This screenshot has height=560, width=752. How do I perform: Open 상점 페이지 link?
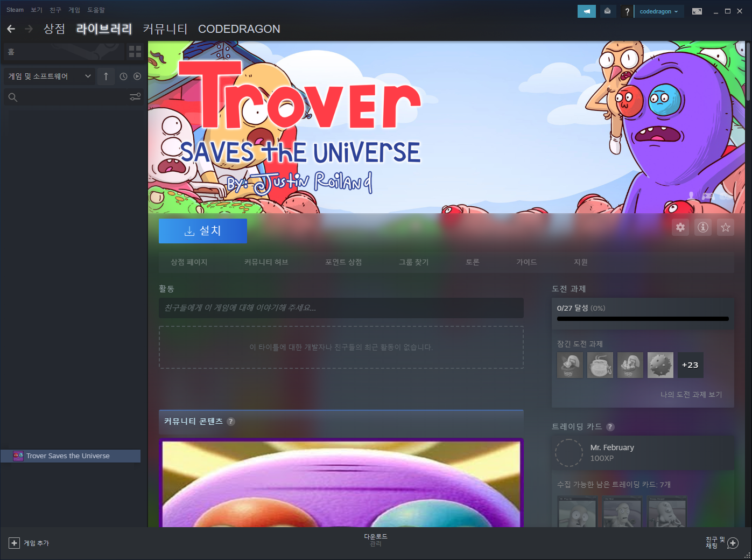click(x=189, y=262)
